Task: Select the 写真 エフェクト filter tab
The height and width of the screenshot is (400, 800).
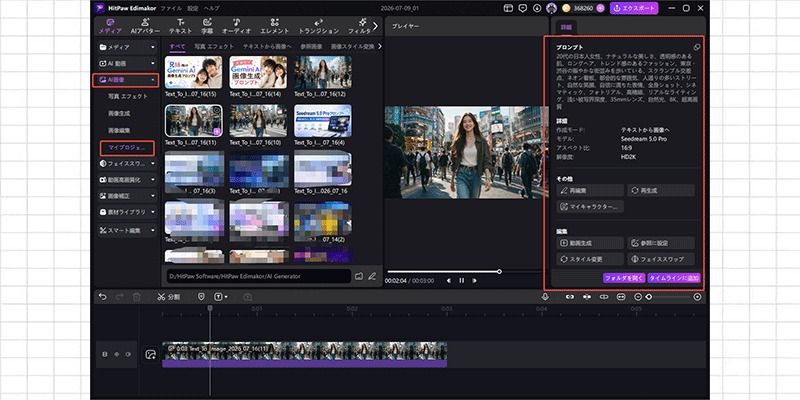Action: click(x=214, y=46)
